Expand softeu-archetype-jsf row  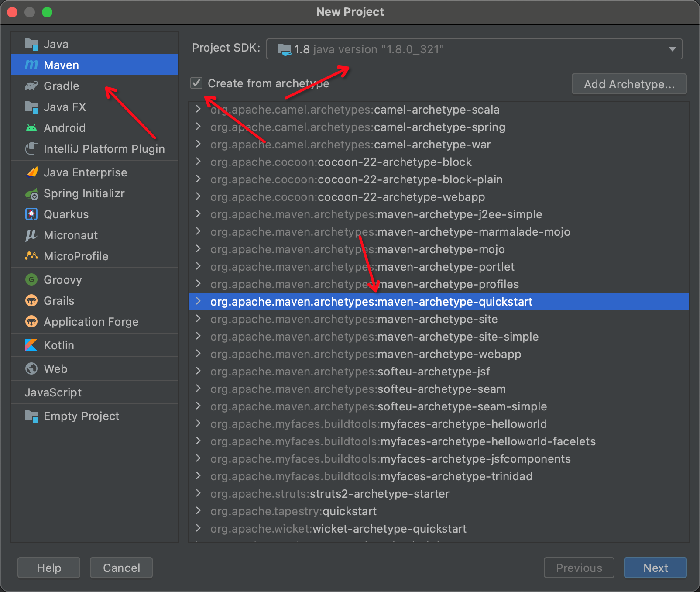point(198,371)
